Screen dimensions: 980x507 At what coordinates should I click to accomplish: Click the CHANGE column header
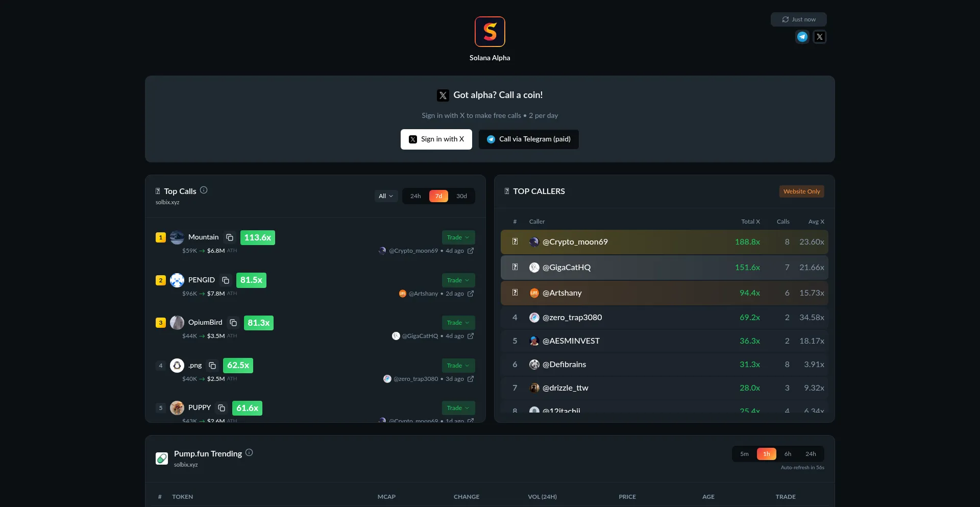click(x=467, y=497)
